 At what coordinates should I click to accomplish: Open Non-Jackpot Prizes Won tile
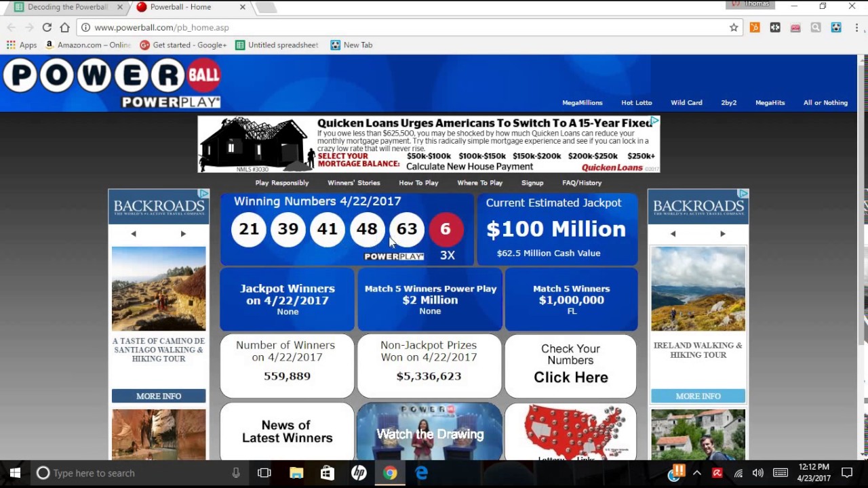click(x=429, y=365)
